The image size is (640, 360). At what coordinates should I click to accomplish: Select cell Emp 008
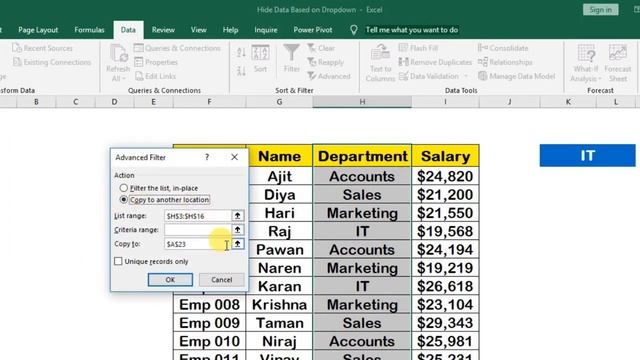point(209,305)
